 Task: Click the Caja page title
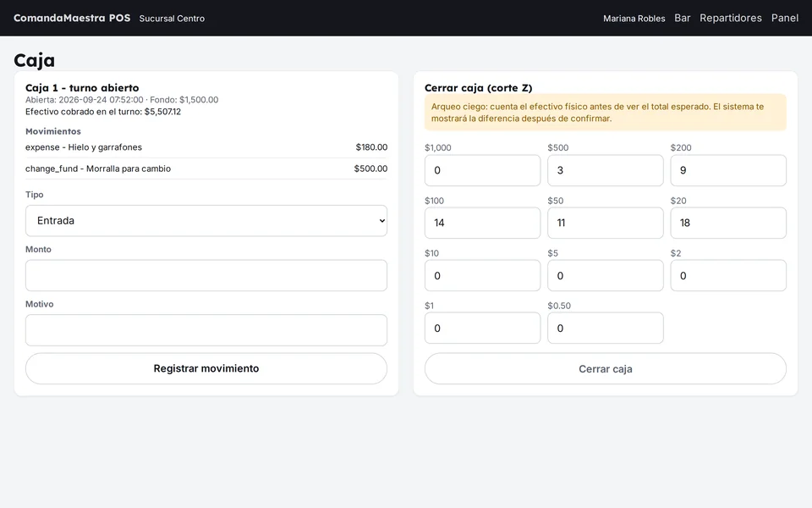[34, 60]
